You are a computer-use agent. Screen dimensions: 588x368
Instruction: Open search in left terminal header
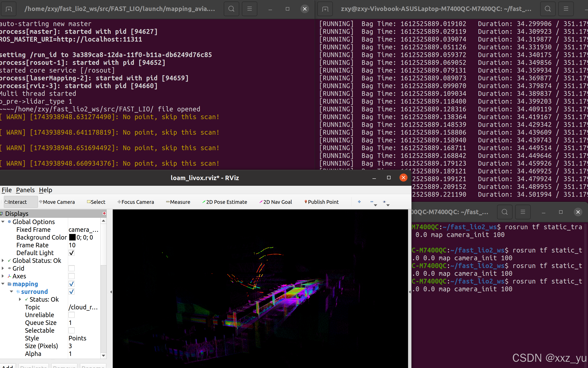pyautogui.click(x=231, y=9)
